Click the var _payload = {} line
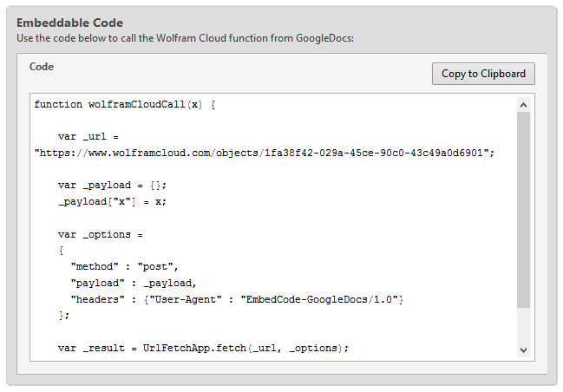 [111, 185]
